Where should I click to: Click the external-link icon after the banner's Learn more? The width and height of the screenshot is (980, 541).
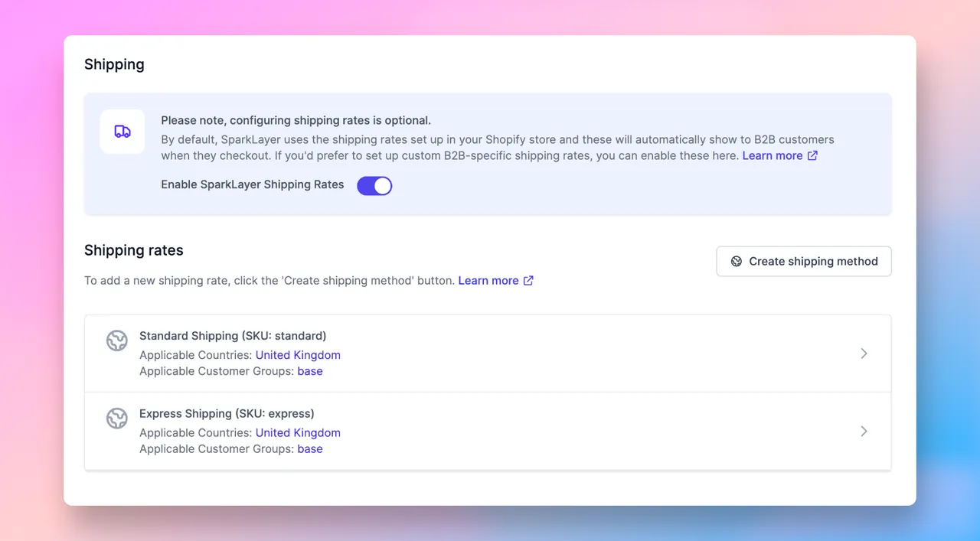[814, 155]
